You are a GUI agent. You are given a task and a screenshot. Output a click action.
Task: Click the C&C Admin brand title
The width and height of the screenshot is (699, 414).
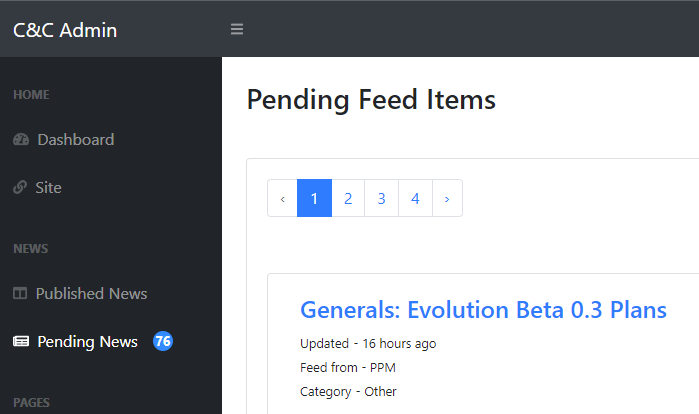pyautogui.click(x=65, y=30)
